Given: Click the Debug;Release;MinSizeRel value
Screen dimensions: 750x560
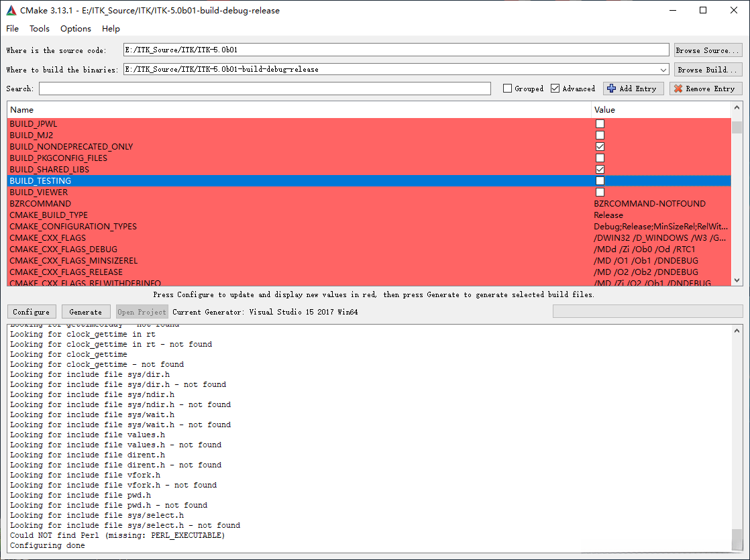Looking at the screenshot, I should [661, 227].
